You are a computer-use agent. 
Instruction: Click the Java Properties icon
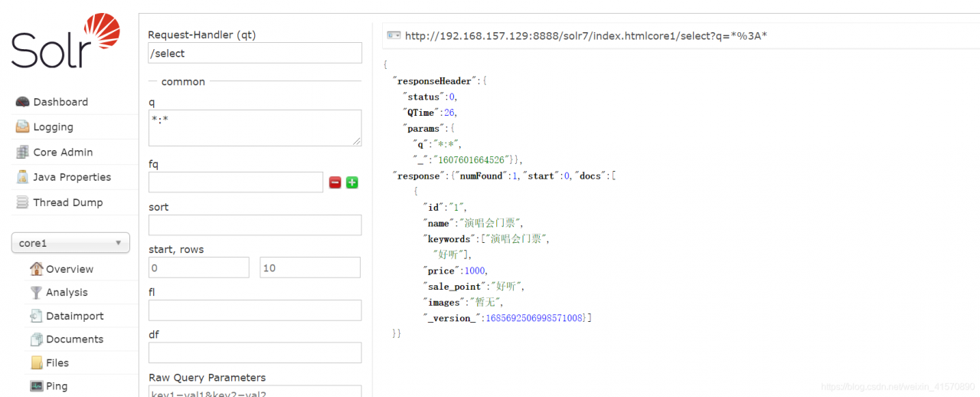pos(22,177)
